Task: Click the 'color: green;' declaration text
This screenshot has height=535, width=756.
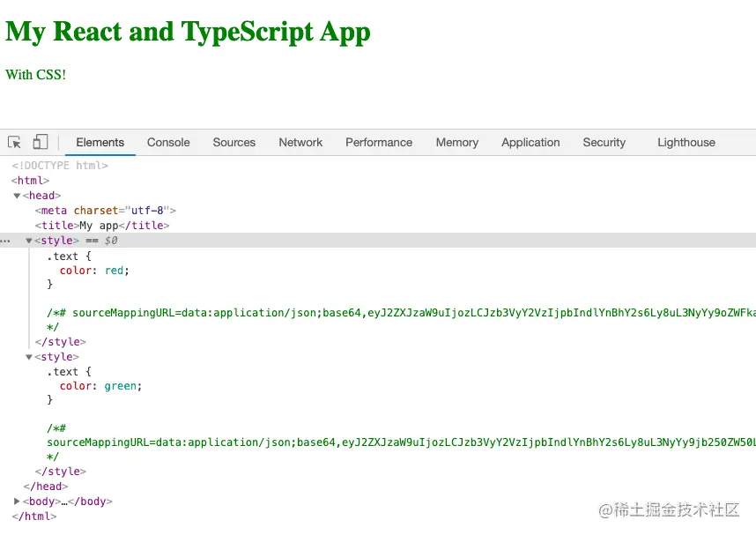Action: (100, 386)
